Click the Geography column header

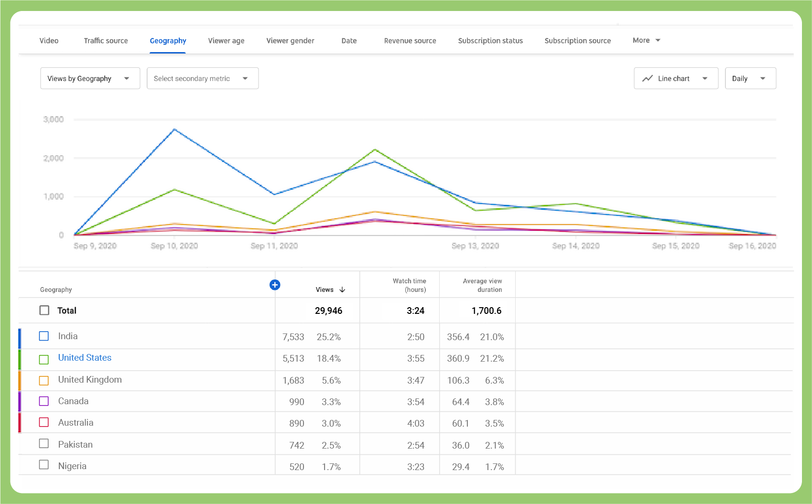[56, 290]
